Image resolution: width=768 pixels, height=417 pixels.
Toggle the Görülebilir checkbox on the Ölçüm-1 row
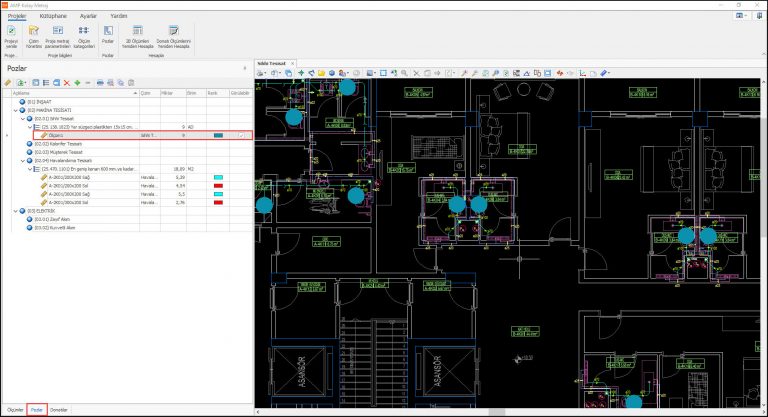coord(241,135)
